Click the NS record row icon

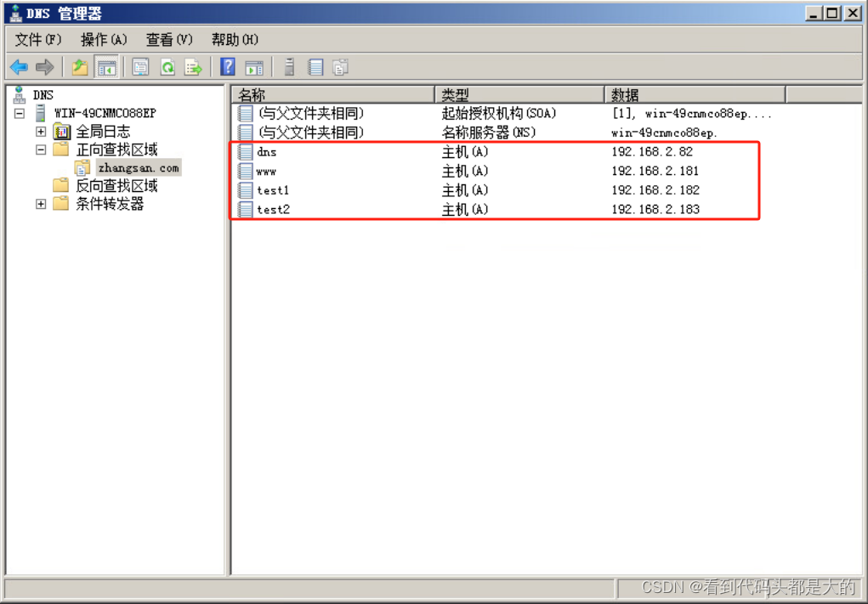click(x=245, y=133)
